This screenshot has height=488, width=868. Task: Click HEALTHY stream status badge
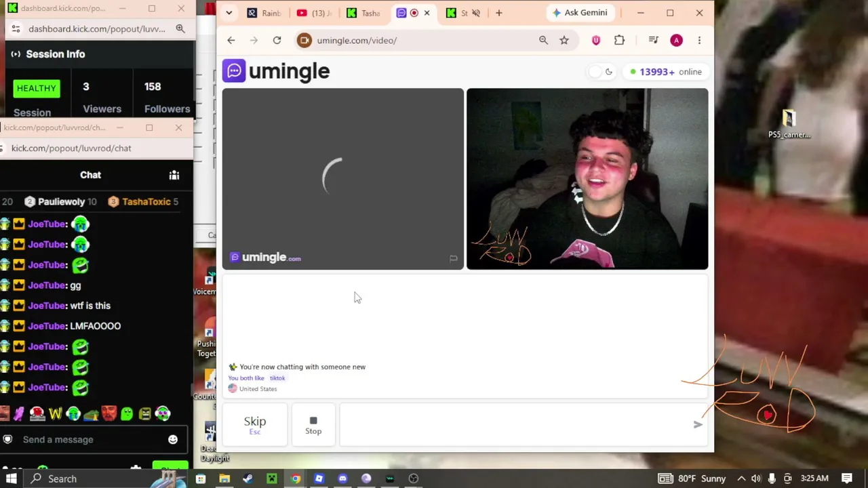(x=37, y=88)
